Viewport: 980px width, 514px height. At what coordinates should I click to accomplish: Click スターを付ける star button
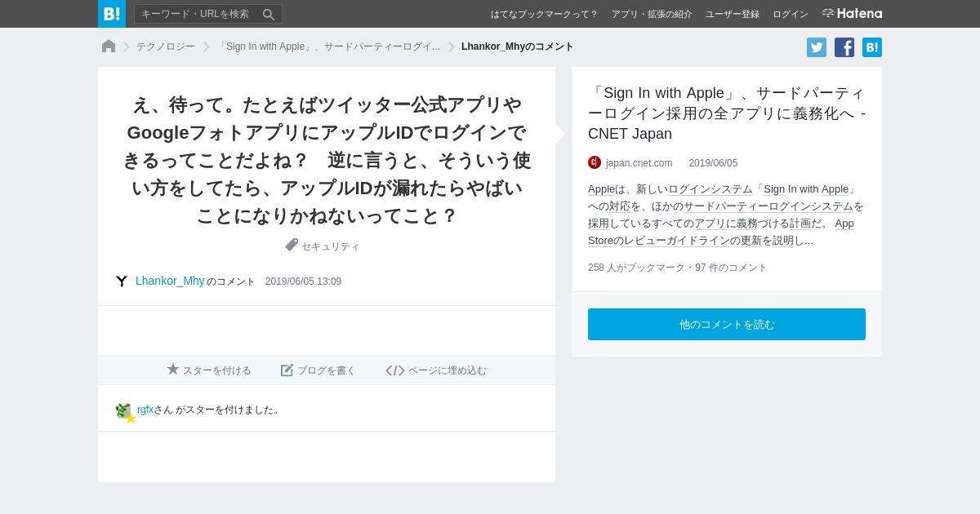[209, 370]
